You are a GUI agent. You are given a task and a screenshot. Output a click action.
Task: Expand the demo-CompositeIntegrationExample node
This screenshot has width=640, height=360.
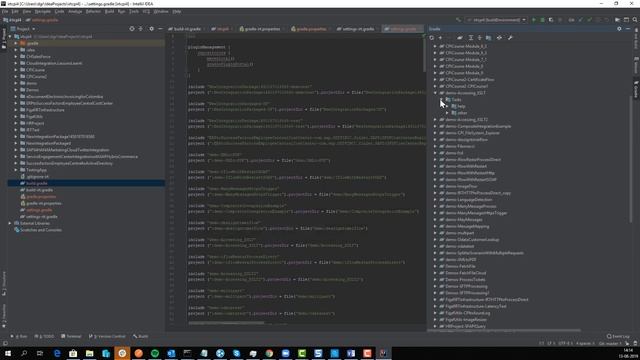435,126
